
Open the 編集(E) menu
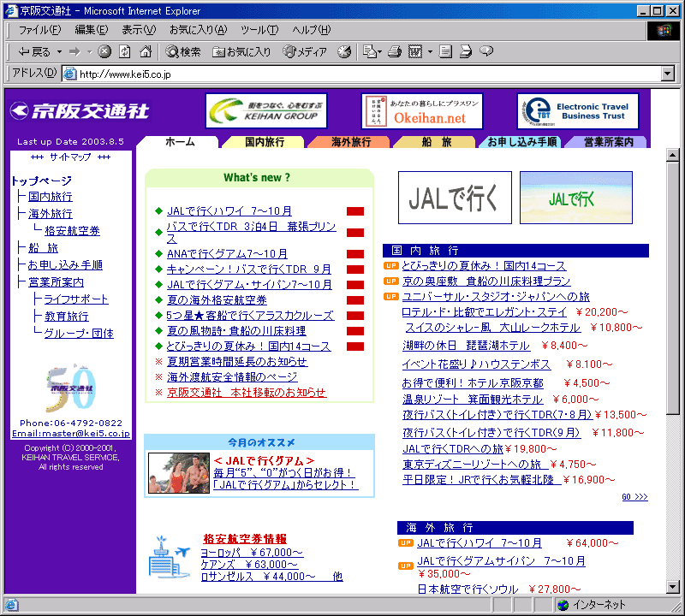[x=92, y=30]
